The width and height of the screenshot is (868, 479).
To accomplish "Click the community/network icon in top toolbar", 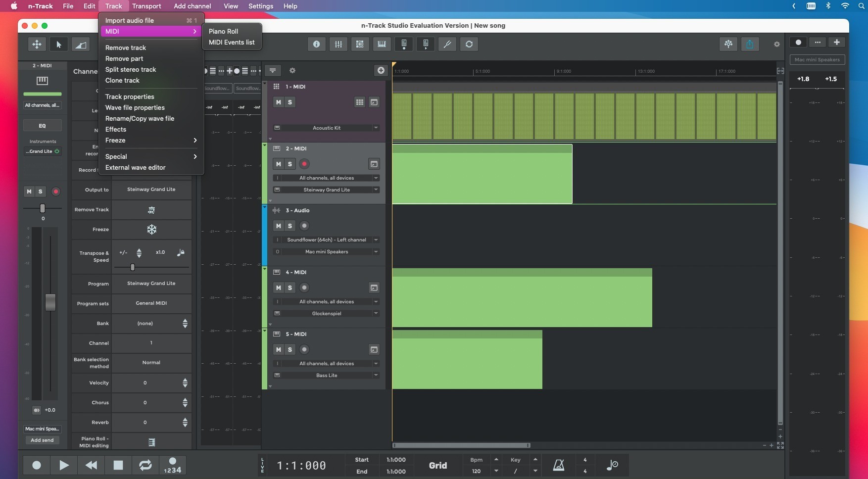I will pos(728,44).
